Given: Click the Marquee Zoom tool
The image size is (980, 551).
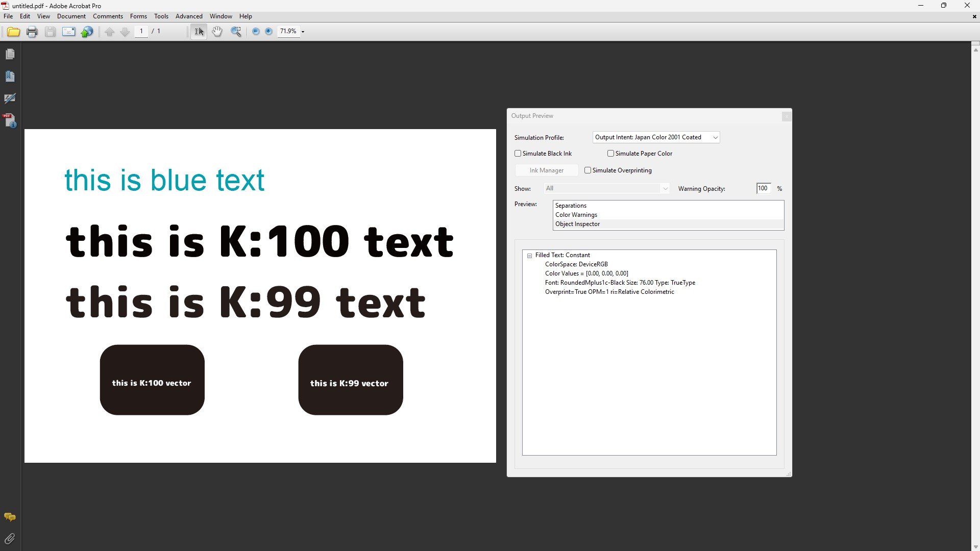Looking at the screenshot, I should [x=236, y=32].
